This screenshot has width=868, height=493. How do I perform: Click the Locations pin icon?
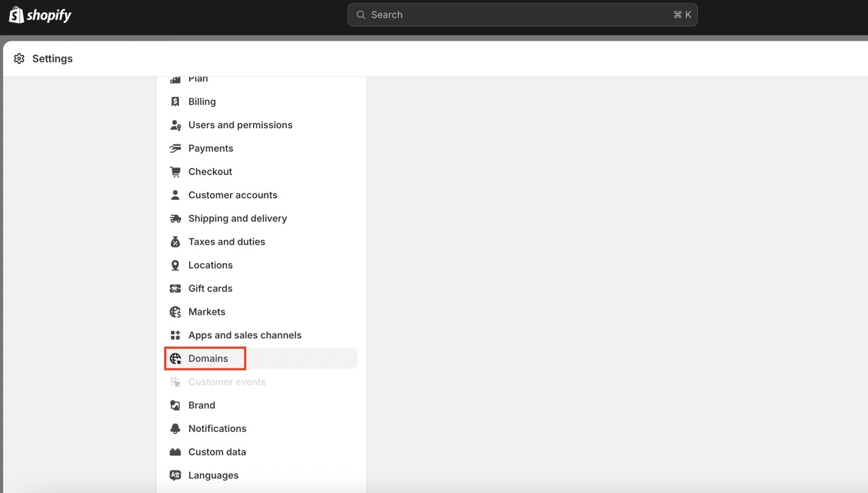point(176,265)
